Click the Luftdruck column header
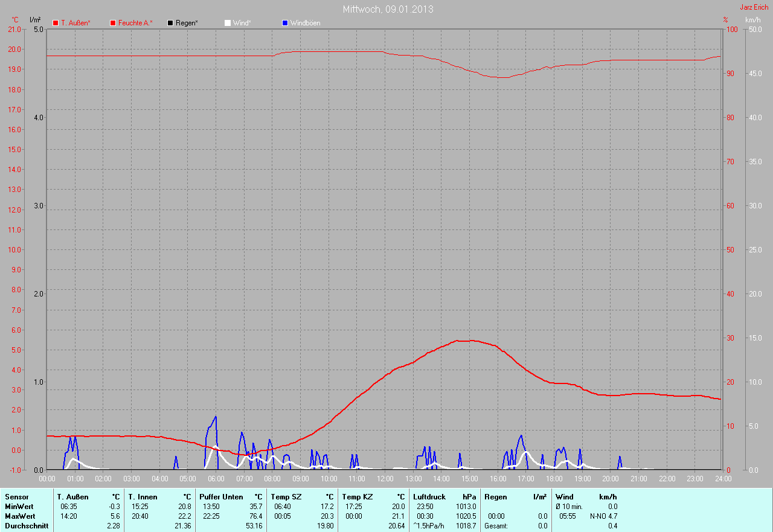The height and width of the screenshot is (532, 773). pyautogui.click(x=429, y=496)
